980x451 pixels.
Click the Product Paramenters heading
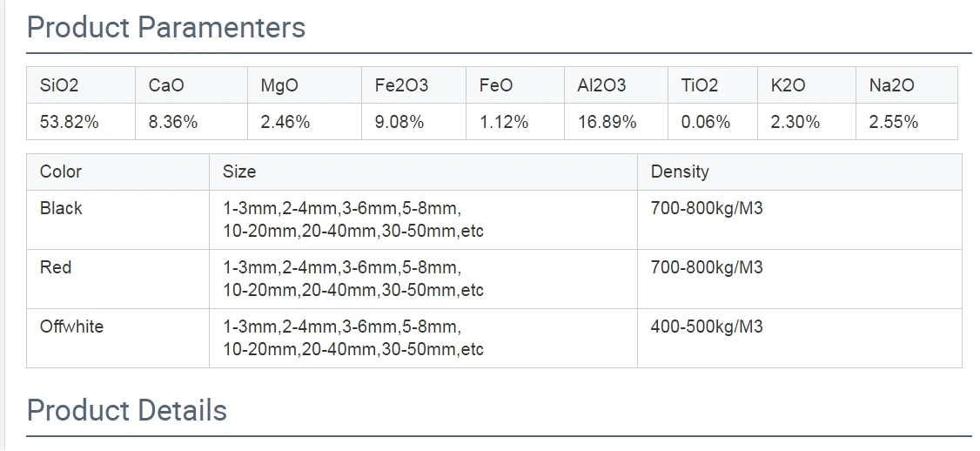[166, 28]
